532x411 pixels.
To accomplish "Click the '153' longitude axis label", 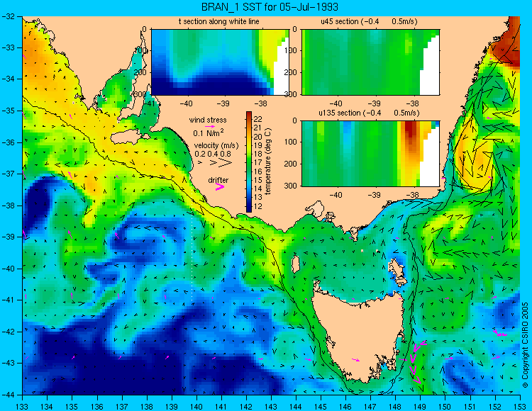I will pyautogui.click(x=520, y=407).
